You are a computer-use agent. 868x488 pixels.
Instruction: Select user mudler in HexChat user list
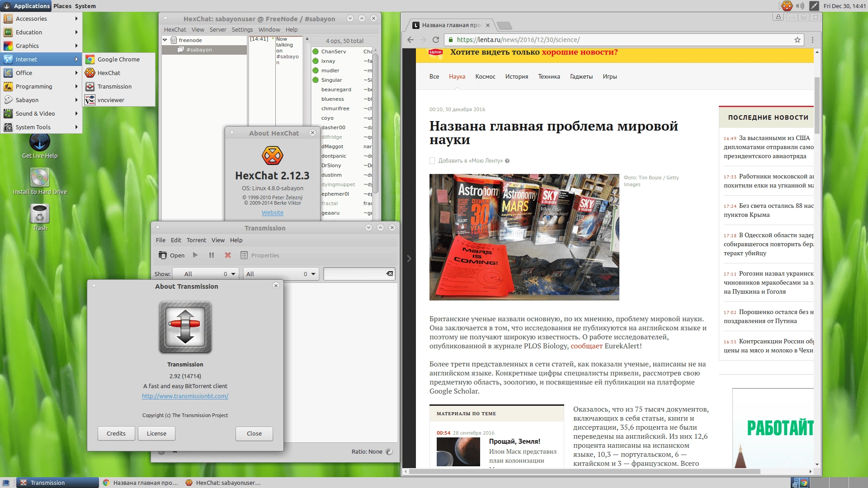pyautogui.click(x=342, y=70)
